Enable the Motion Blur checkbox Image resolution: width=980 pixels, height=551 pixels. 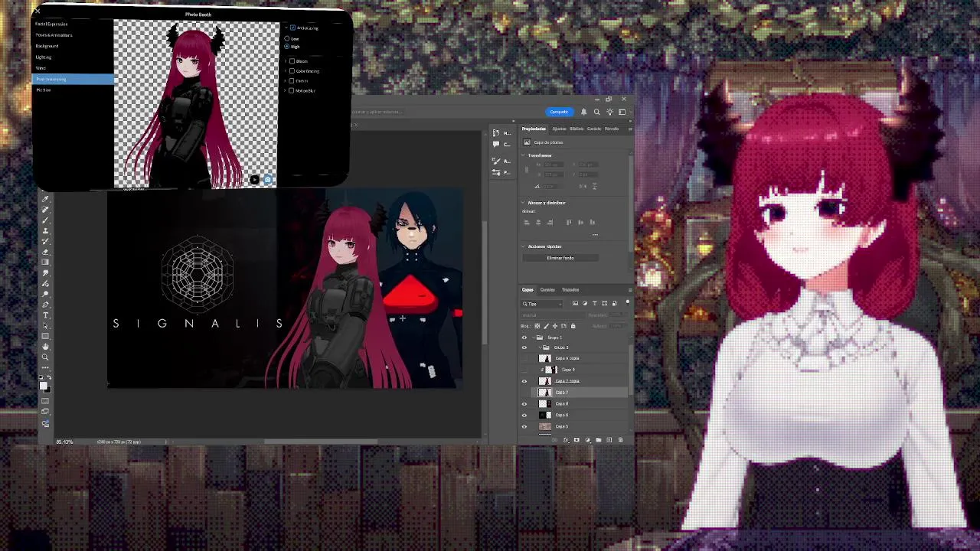point(292,90)
